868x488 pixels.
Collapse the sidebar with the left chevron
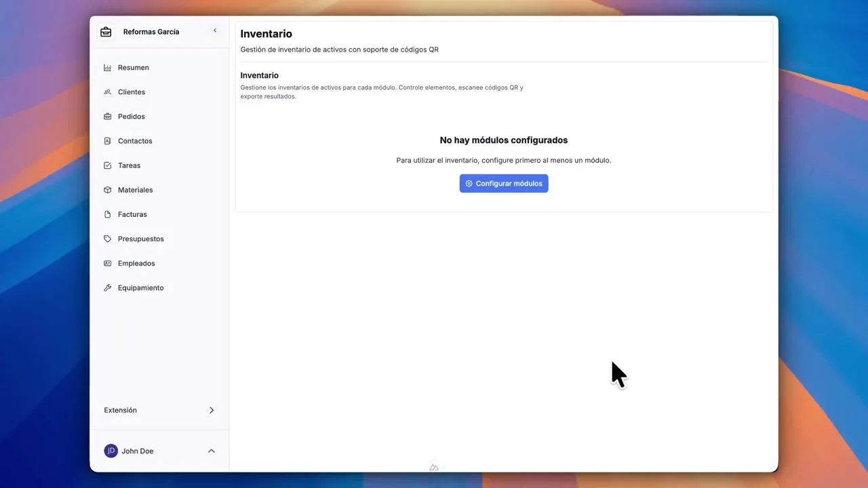click(x=215, y=30)
